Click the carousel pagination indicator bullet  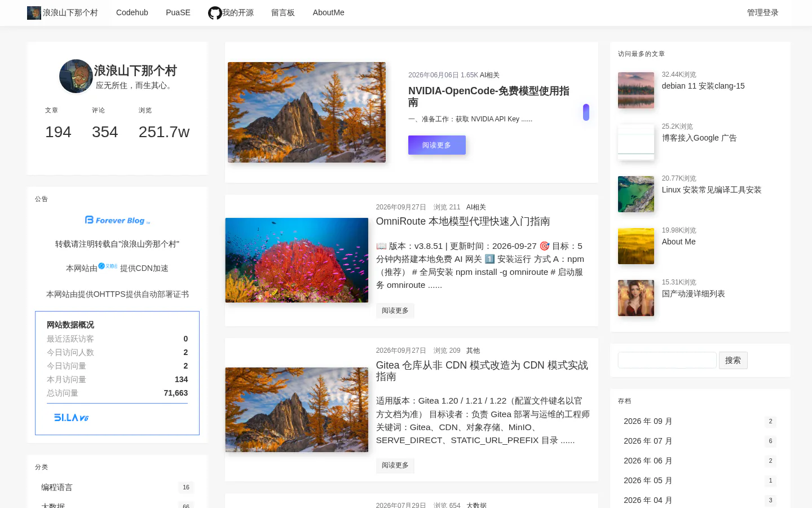(586, 112)
